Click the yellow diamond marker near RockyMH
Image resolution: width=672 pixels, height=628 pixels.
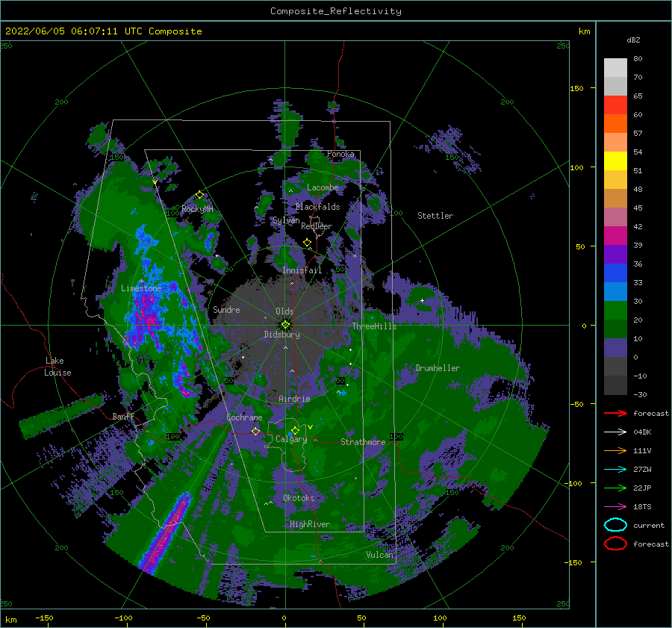coord(199,195)
